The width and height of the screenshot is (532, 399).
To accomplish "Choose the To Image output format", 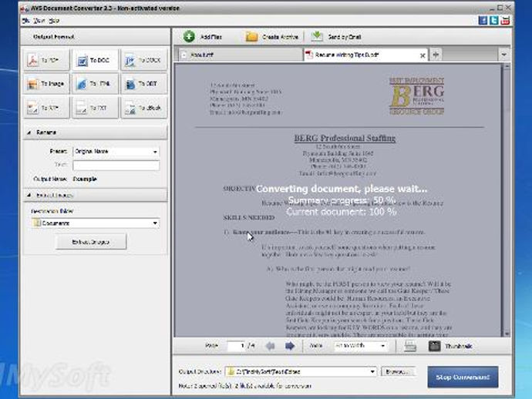I will (x=46, y=84).
